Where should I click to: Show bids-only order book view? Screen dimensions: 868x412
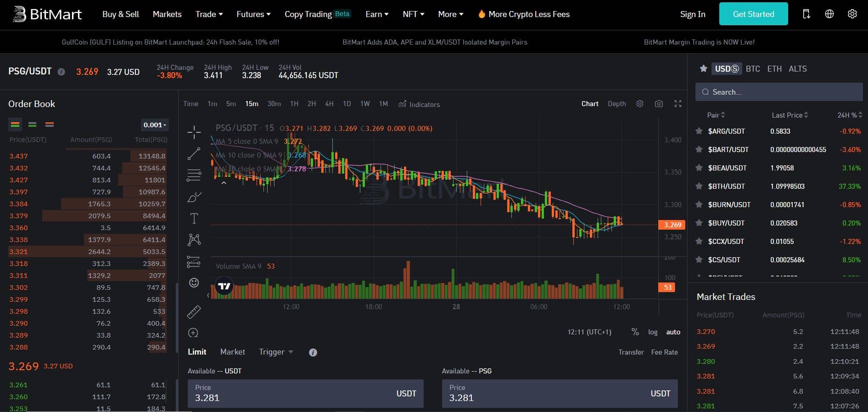tap(32, 124)
